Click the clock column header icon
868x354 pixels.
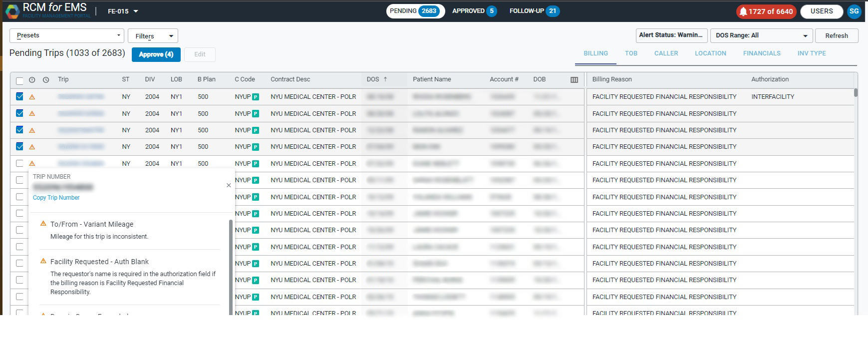point(46,80)
